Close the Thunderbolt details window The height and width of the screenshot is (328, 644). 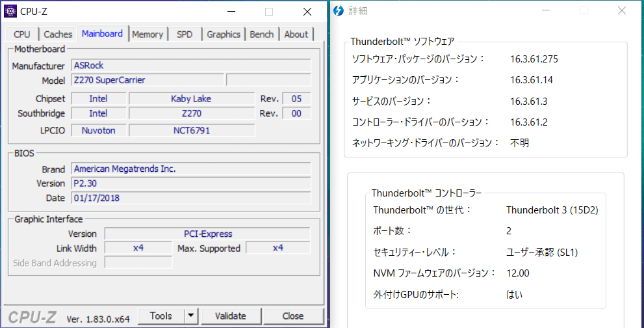coord(622,11)
